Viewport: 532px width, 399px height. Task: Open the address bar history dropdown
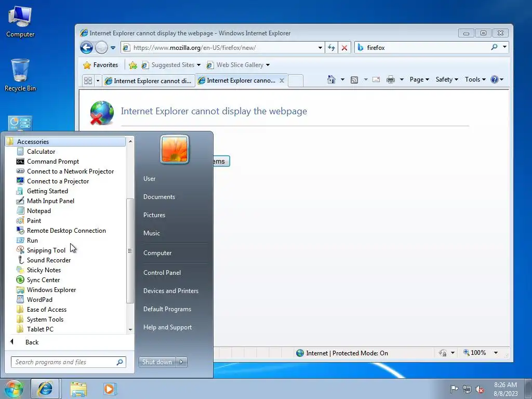click(320, 48)
